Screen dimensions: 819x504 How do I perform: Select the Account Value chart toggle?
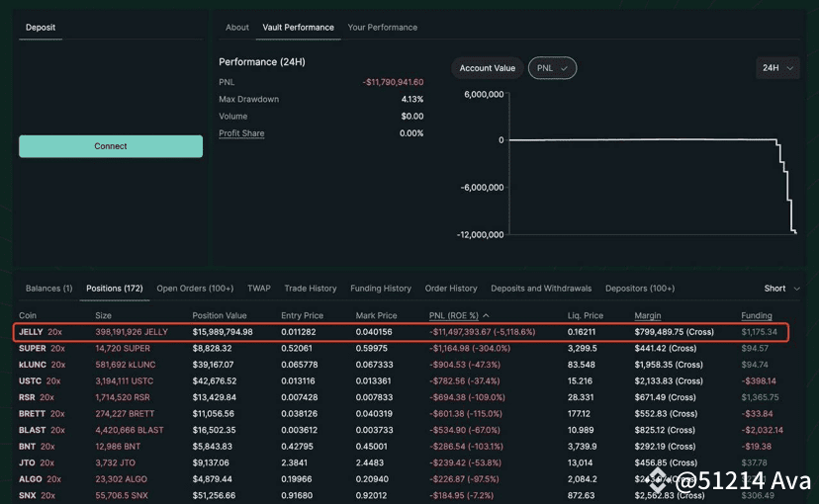coord(488,68)
